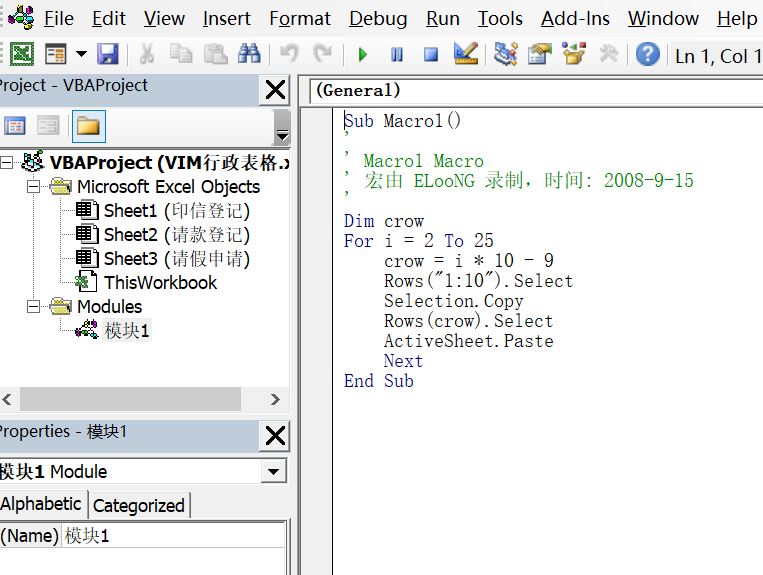Open the Add-Ins menu

click(575, 18)
